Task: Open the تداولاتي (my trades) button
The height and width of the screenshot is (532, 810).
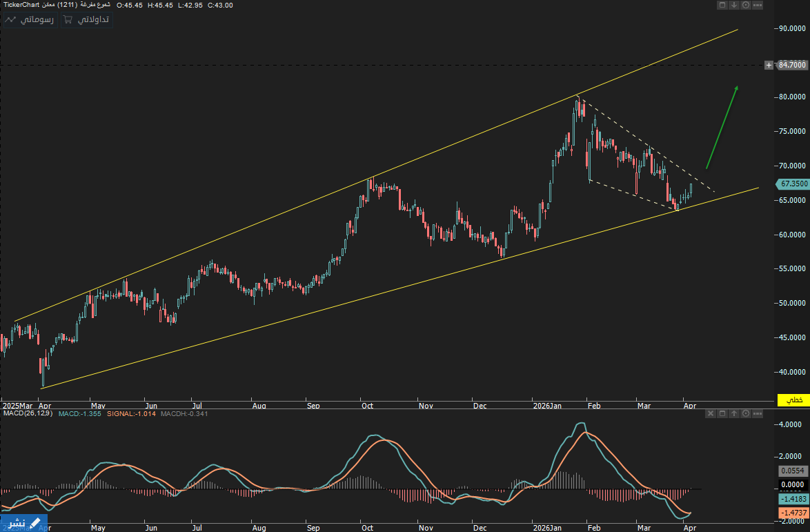Action: point(86,19)
